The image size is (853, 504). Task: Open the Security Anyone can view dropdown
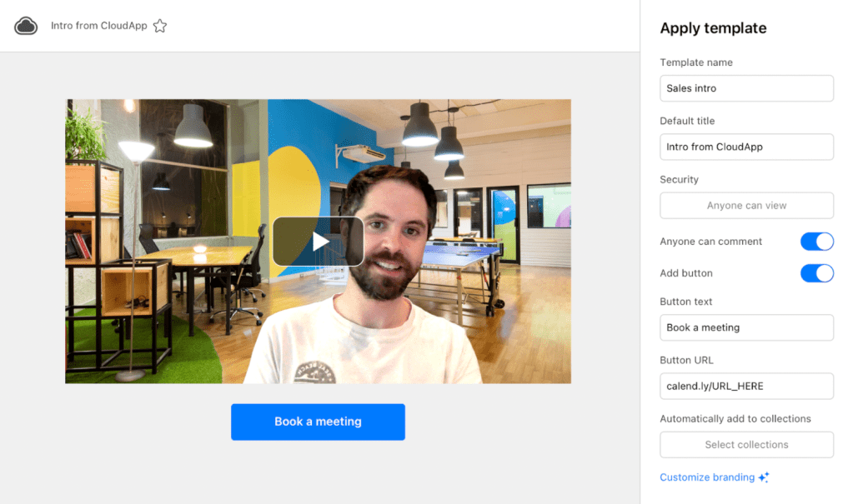pos(746,206)
